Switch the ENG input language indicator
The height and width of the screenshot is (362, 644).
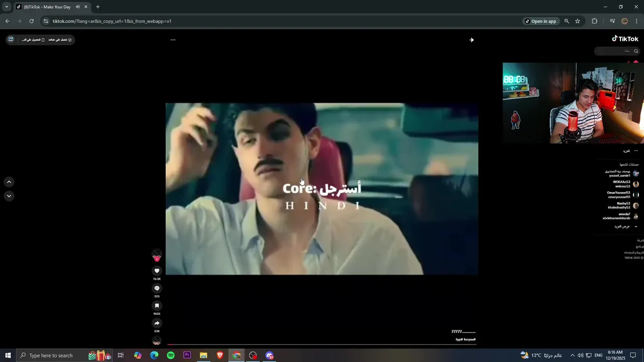point(598,355)
